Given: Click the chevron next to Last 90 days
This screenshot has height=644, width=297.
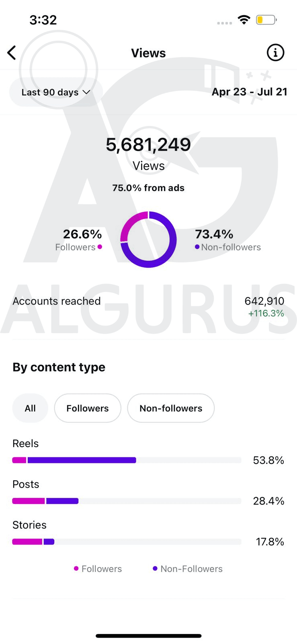Looking at the screenshot, I should click(x=86, y=92).
